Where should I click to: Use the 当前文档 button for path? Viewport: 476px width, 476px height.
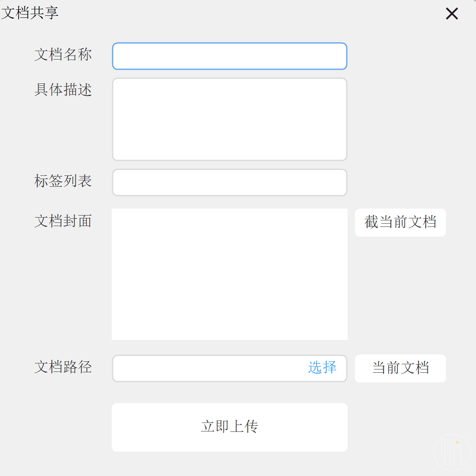(400, 368)
